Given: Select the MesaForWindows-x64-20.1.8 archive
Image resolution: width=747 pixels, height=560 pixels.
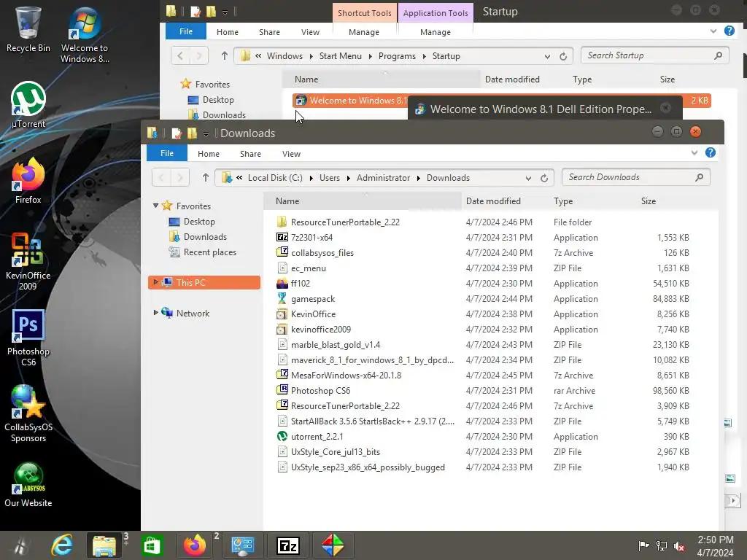Looking at the screenshot, I should pyautogui.click(x=483, y=376).
